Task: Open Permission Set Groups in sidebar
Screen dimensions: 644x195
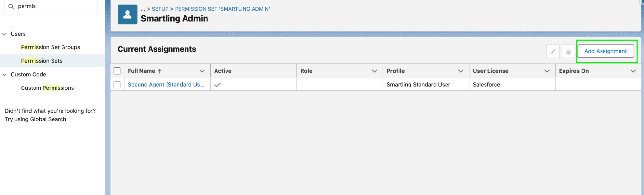Action: pos(50,47)
